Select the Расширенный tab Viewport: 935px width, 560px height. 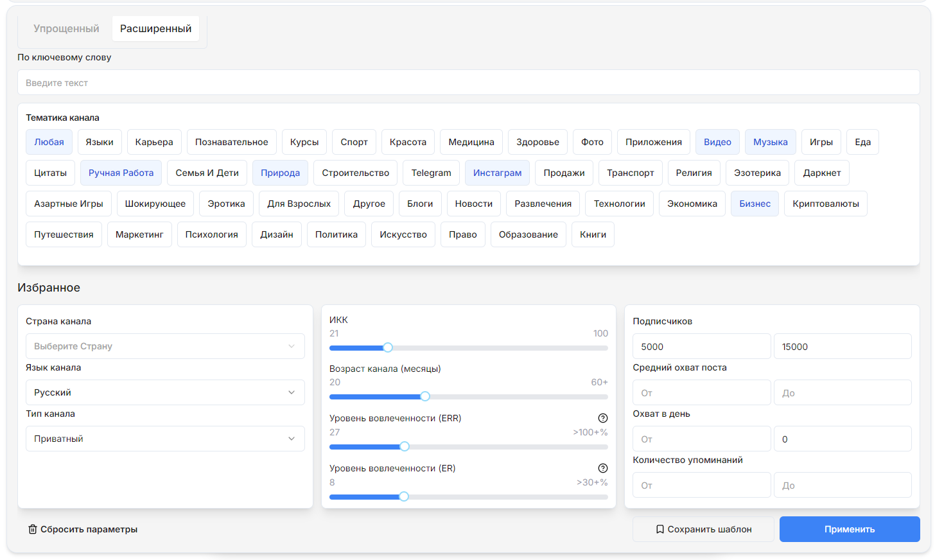(155, 29)
